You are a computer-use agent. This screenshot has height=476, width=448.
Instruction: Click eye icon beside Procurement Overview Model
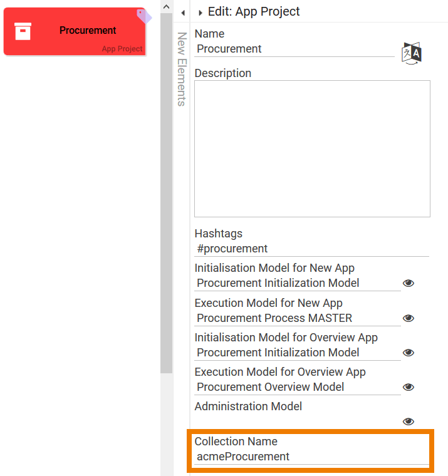pyautogui.click(x=409, y=387)
